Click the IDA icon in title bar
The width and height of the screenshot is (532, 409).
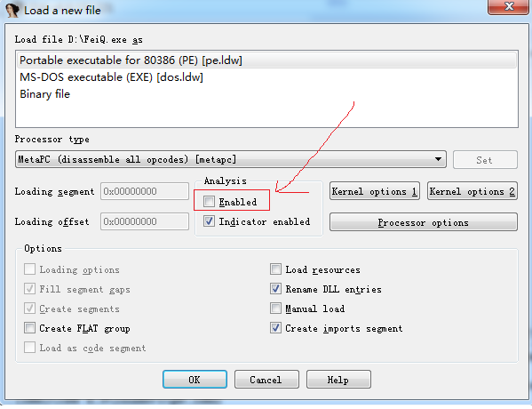pyautogui.click(x=12, y=10)
